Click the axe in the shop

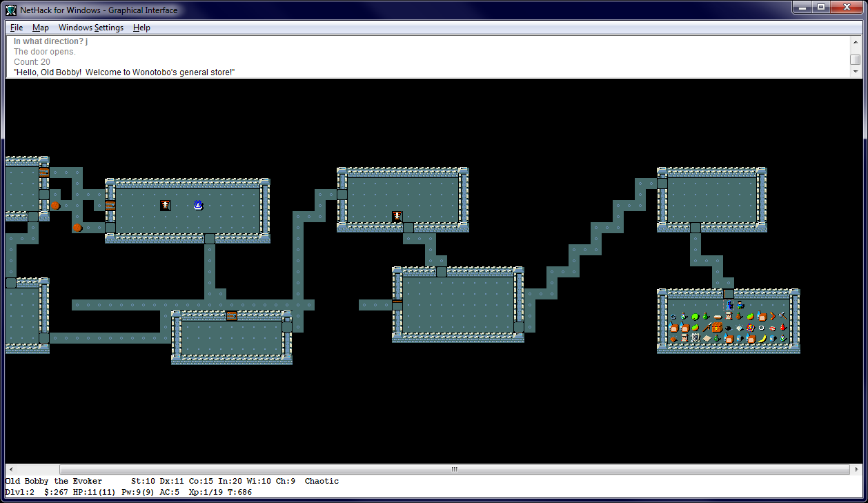[x=784, y=316]
